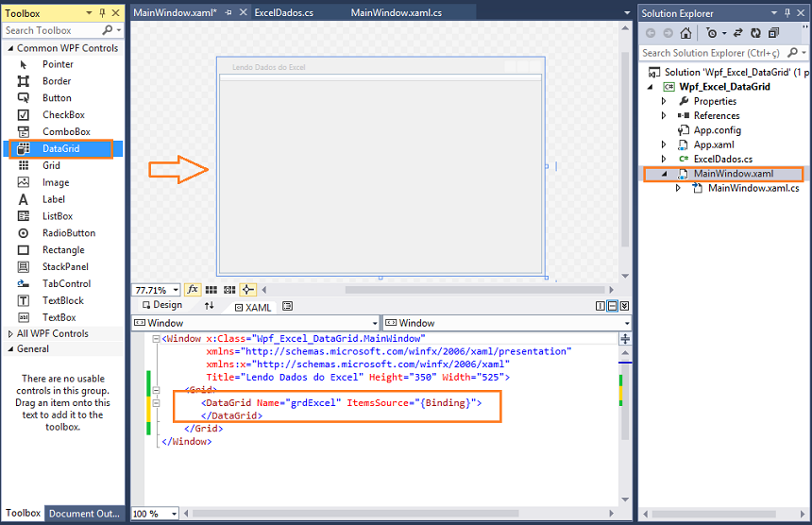
Task: Expand All WPF Controls group
Action: (10, 334)
